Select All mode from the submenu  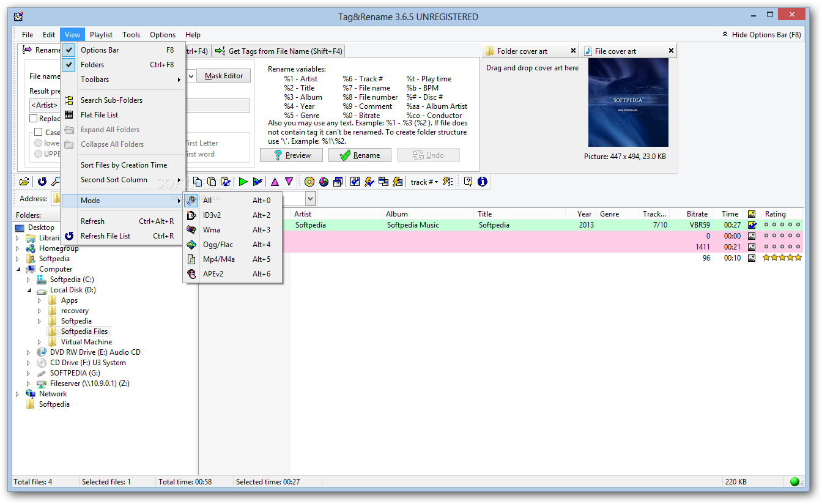232,201
